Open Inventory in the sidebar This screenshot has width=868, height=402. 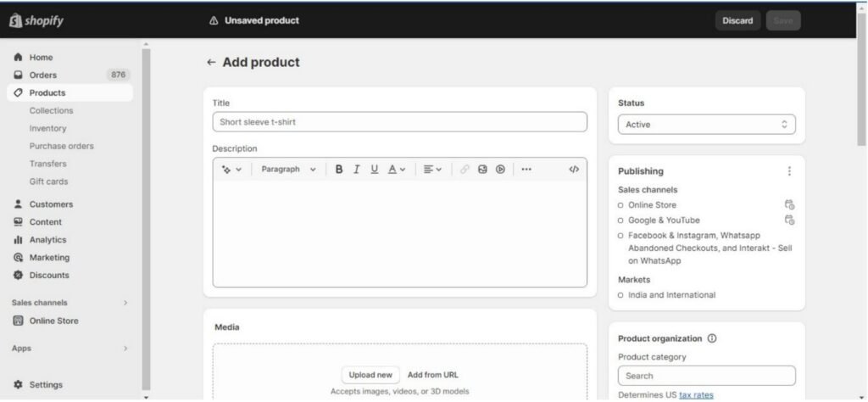[47, 128]
